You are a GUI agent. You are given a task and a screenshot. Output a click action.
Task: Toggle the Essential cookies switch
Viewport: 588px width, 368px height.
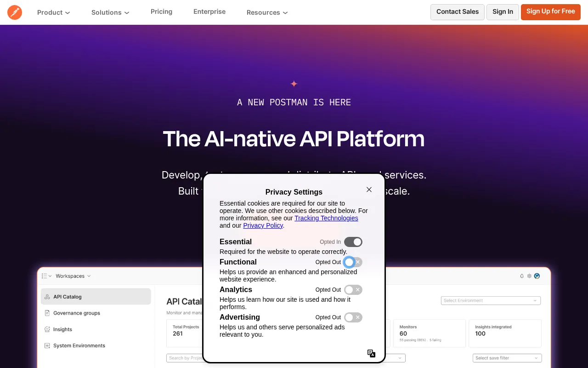[x=353, y=242]
